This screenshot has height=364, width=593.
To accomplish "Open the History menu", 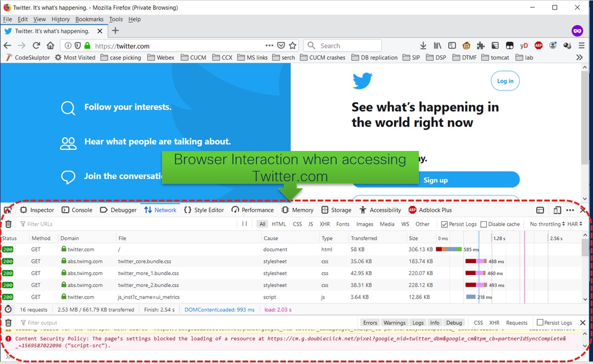I will click(x=60, y=19).
